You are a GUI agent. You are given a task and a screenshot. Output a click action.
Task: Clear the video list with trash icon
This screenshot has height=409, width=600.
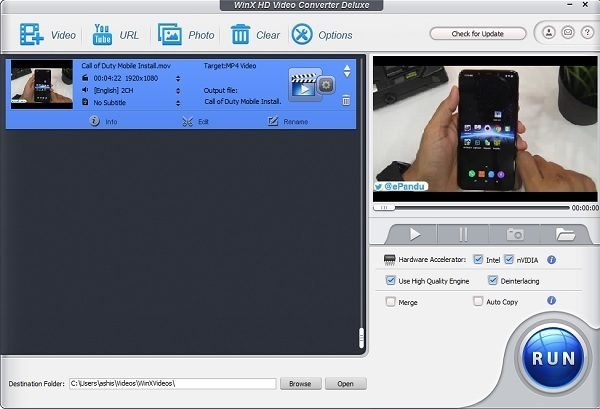pyautogui.click(x=255, y=35)
